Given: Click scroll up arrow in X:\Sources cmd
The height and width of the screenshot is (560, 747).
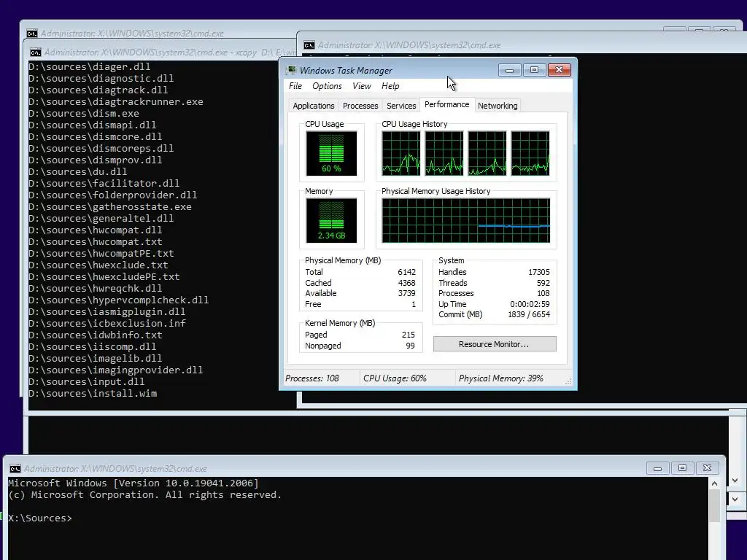Looking at the screenshot, I should click(x=714, y=483).
